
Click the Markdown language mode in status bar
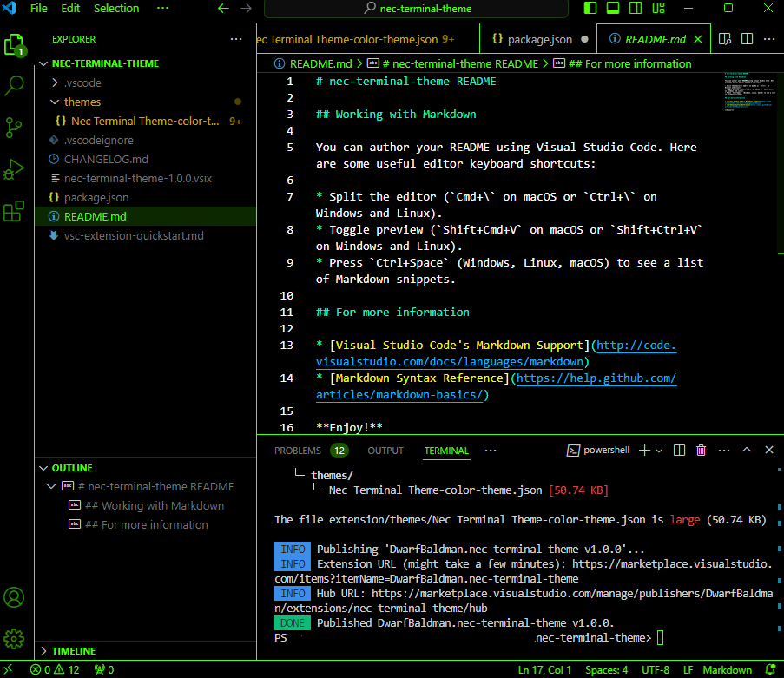pos(727,669)
